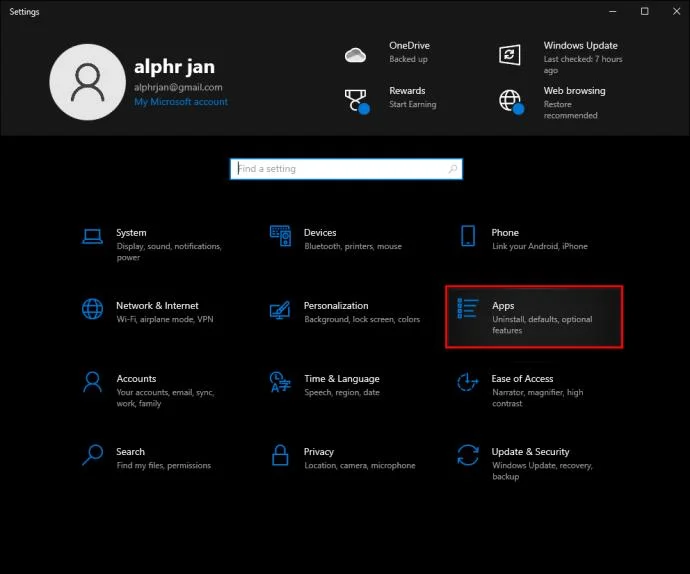Click 'Windows Update, recovery, backup' description
The height and width of the screenshot is (574, 690).
point(542,471)
